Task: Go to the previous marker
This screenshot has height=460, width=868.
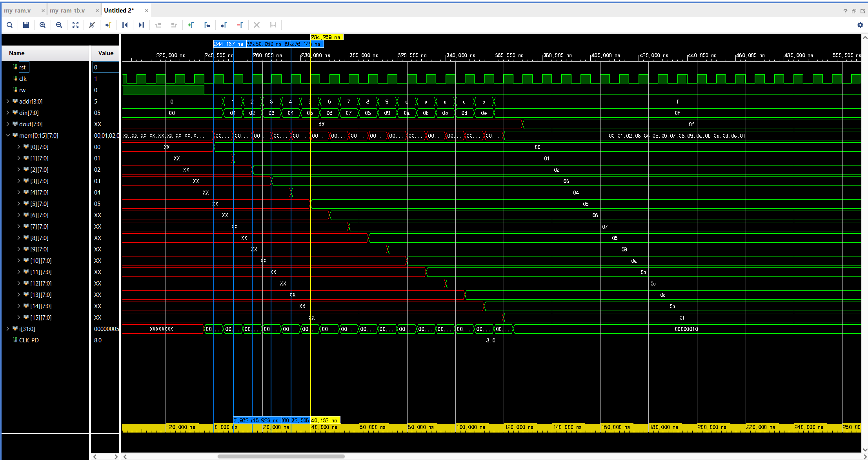Action: click(x=207, y=25)
